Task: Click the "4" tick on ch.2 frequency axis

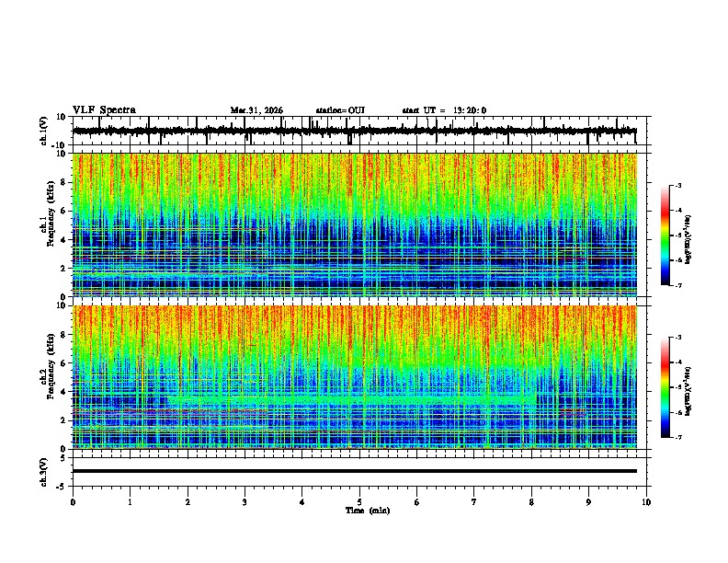Action: (64, 392)
